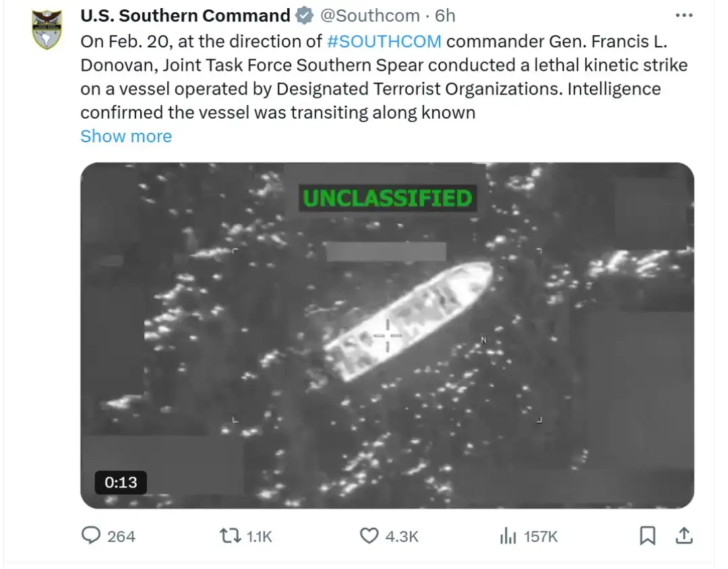The height and width of the screenshot is (569, 728).
Task: Click the repost arrows icon
Action: click(x=229, y=536)
